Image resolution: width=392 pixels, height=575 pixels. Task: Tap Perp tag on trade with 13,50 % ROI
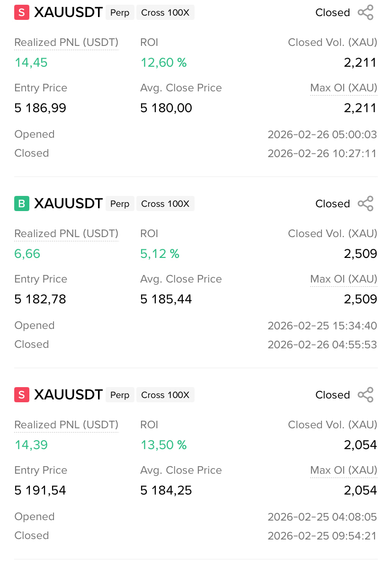pyautogui.click(x=120, y=395)
